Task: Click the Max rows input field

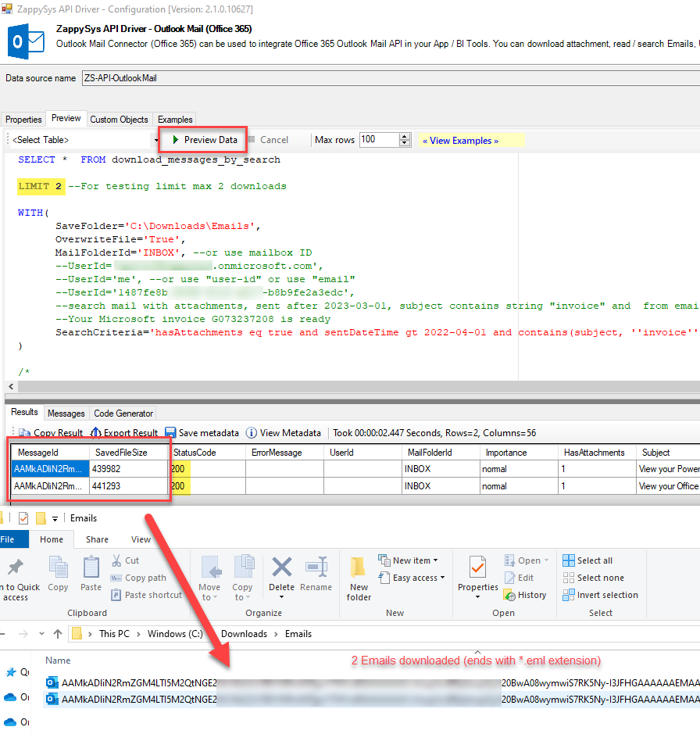Action: (x=380, y=139)
